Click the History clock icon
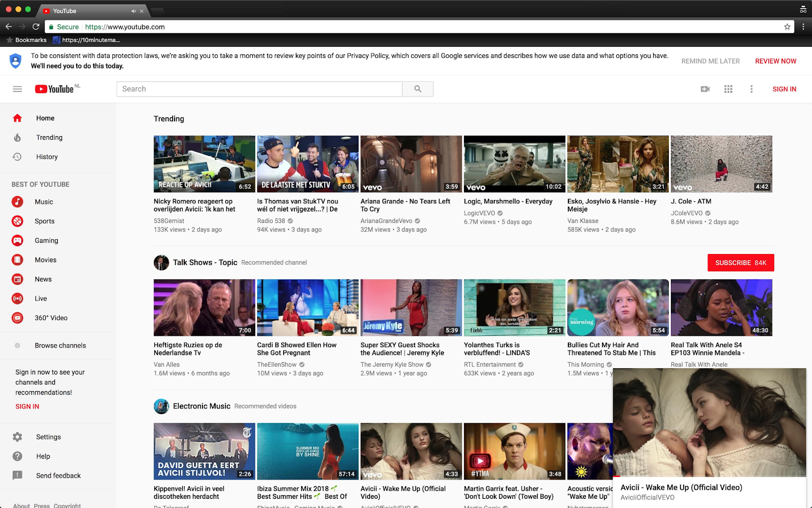Screen dimensions: 812x508 17,156
